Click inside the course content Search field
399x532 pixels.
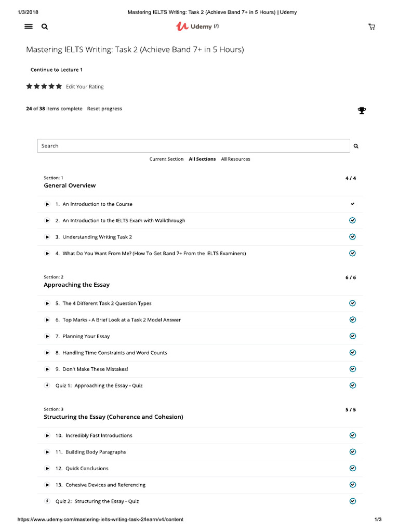[194, 146]
